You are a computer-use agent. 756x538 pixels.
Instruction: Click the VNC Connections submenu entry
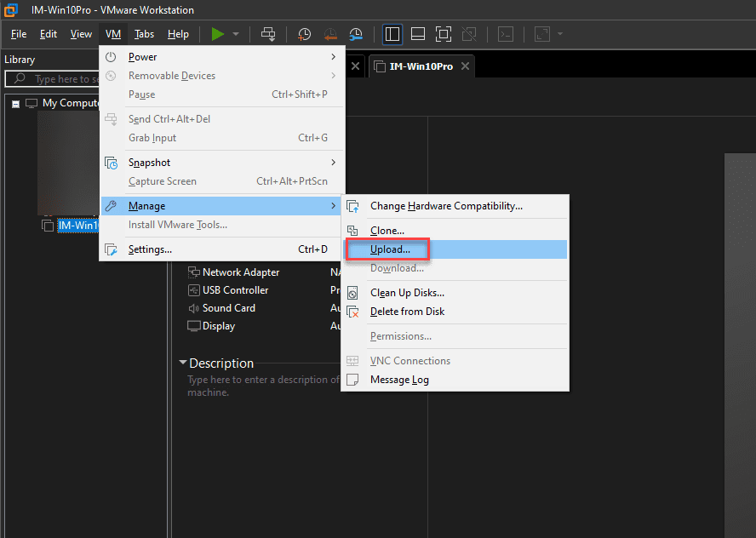click(455, 361)
